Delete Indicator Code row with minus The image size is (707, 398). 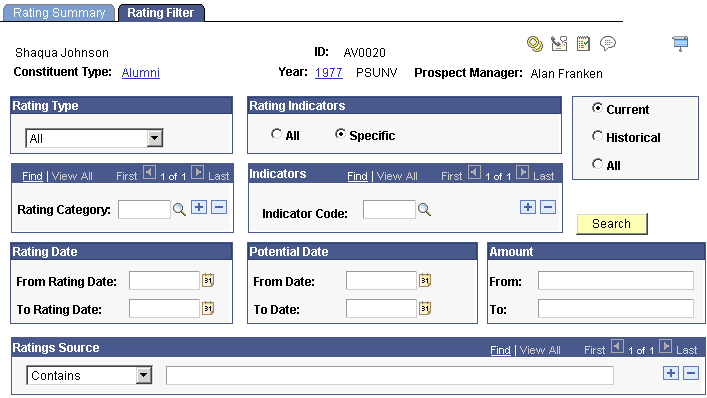coord(548,207)
